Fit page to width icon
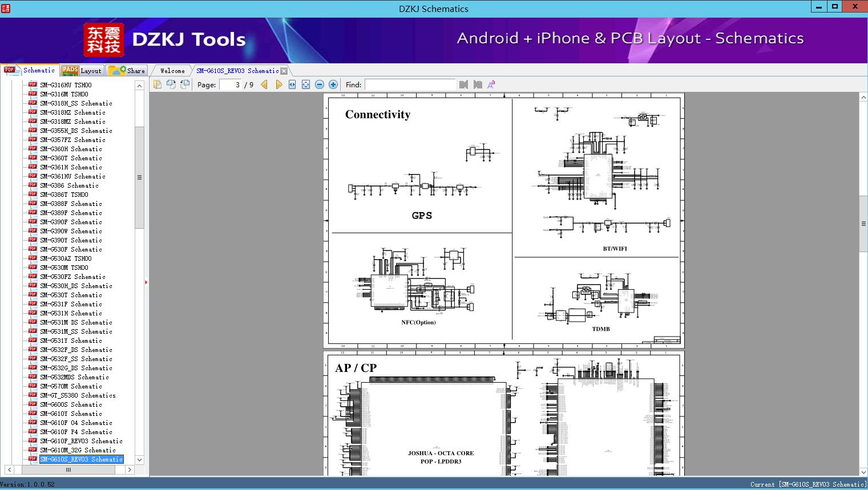The width and height of the screenshot is (868, 490). [292, 84]
